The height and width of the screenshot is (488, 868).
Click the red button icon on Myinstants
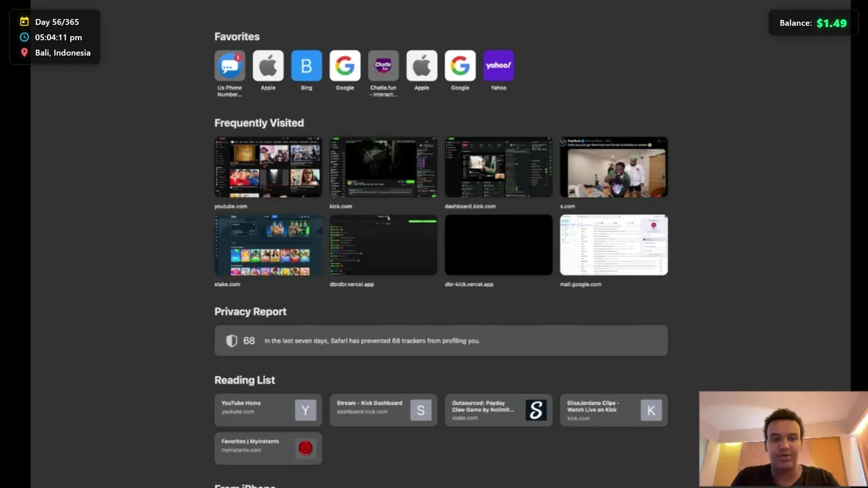305,448
